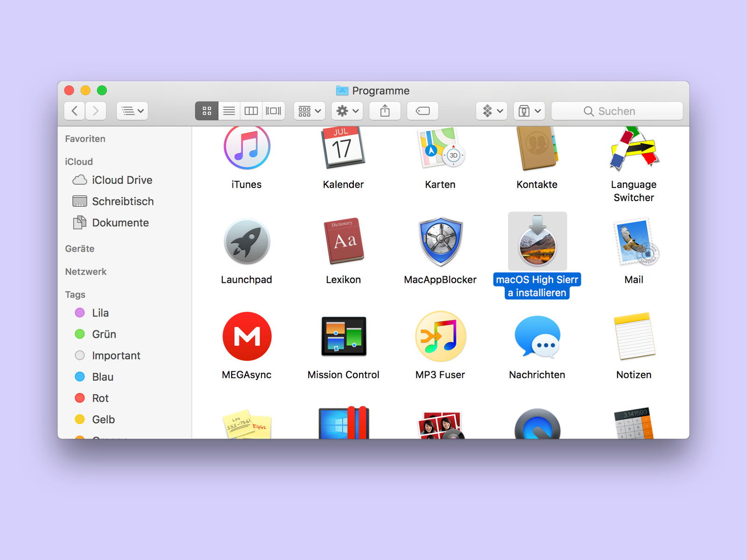Switch to Cover Flow view mode
The width and height of the screenshot is (747, 560).
pos(274,111)
